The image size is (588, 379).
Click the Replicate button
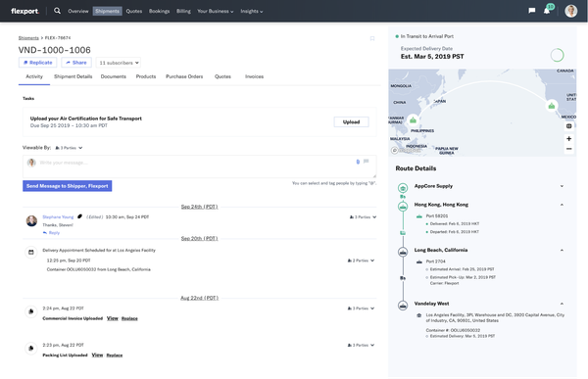click(38, 63)
